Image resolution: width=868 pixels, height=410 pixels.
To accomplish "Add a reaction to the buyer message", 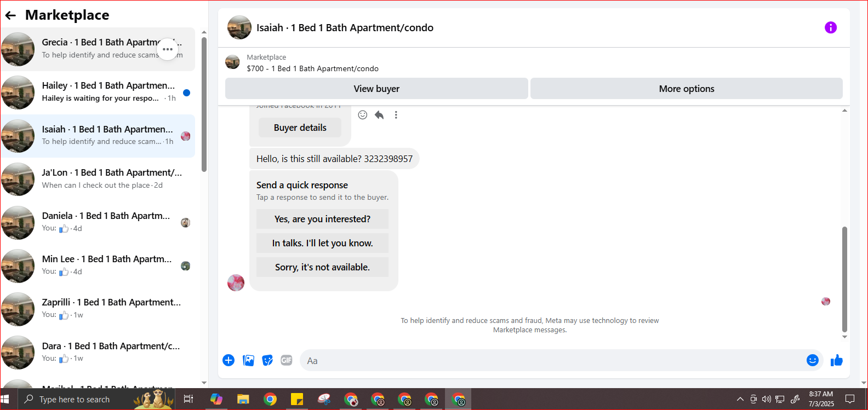I will tap(363, 114).
